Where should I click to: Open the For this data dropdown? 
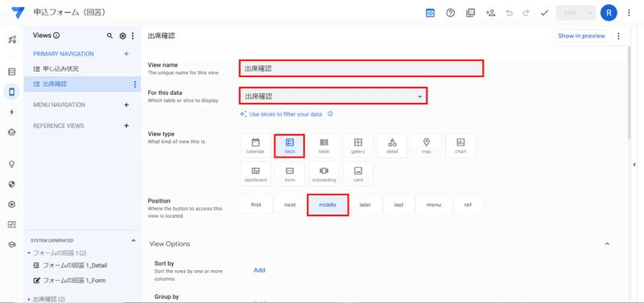click(332, 96)
